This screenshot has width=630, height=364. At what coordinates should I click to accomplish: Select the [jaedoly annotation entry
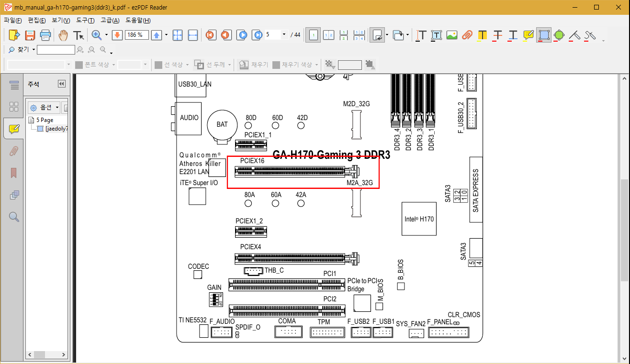click(53, 129)
